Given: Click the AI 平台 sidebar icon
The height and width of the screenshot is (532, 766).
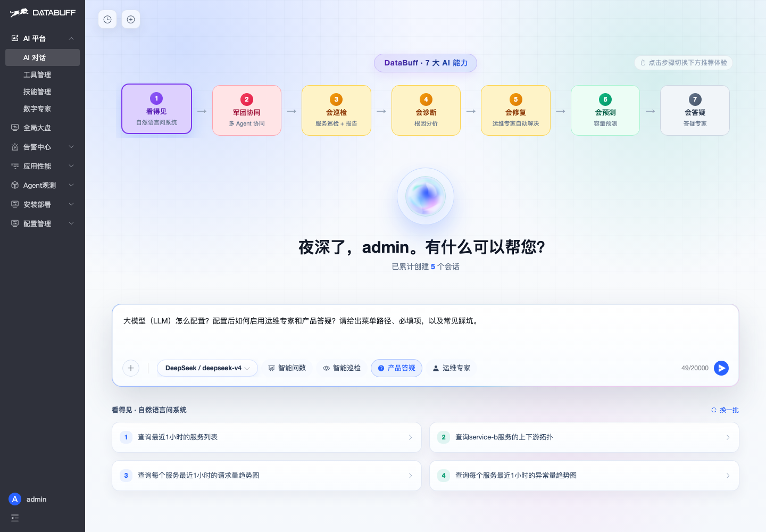Looking at the screenshot, I should coord(15,38).
